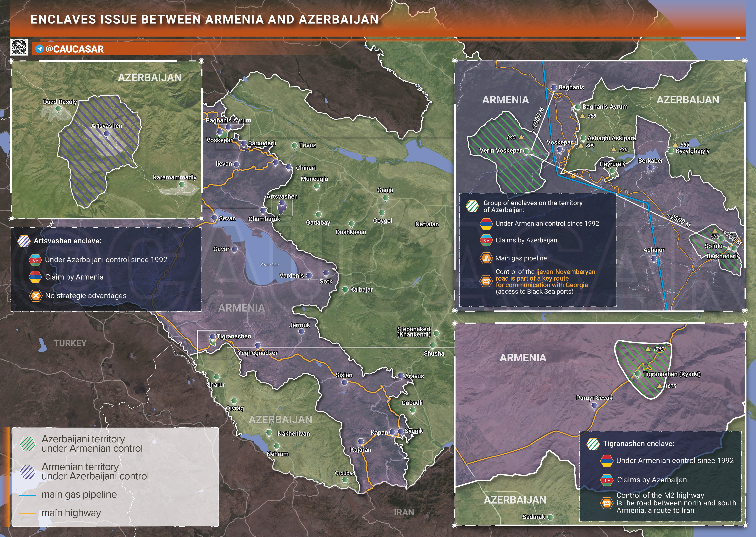
Task: Click the map title heading text
Action: pos(204,19)
